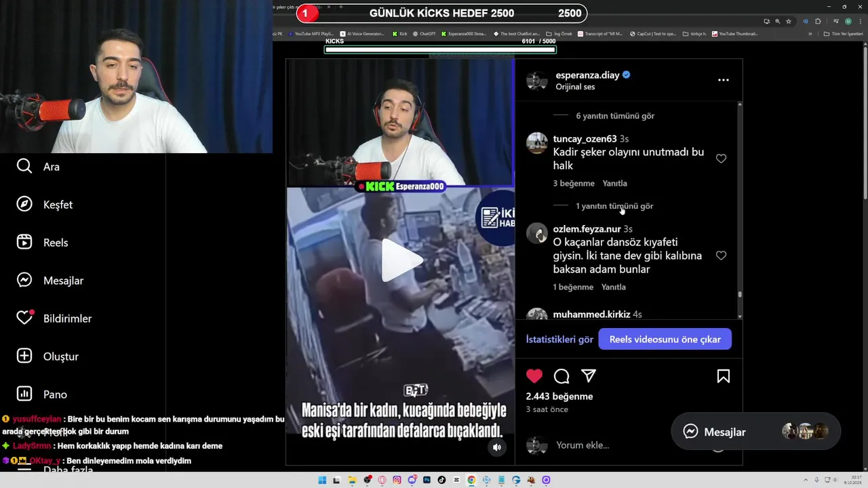This screenshot has height=488, width=868.
Task: Open Ara search in Instagram sidebar
Action: pyautogui.click(x=38, y=167)
